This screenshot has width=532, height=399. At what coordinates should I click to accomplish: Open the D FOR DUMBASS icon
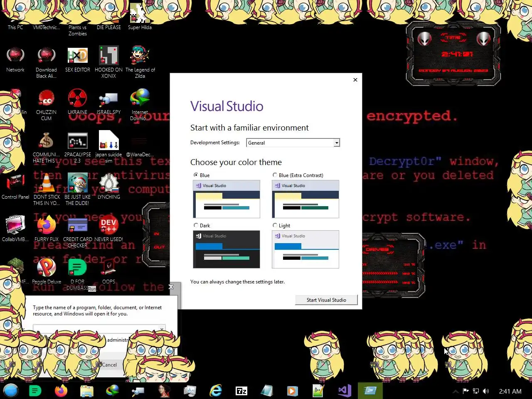coord(78,274)
